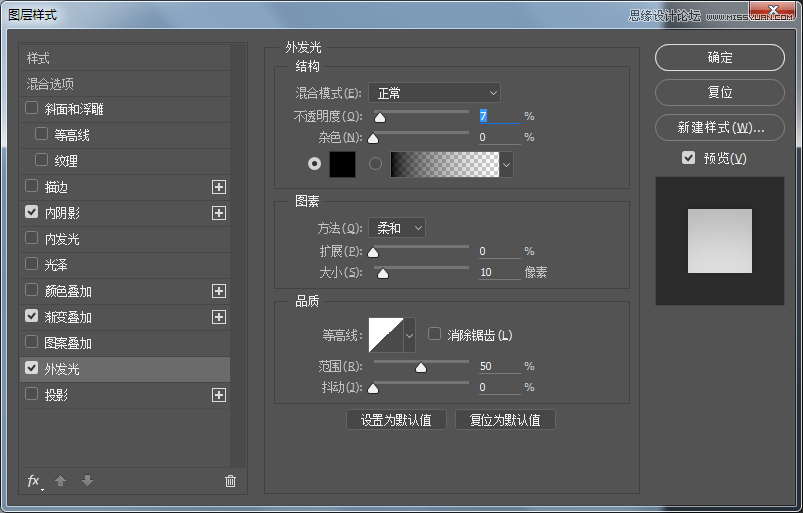Screen dimensions: 803x513
Task: Enable the 纹理 checkbox
Action: click(x=41, y=160)
